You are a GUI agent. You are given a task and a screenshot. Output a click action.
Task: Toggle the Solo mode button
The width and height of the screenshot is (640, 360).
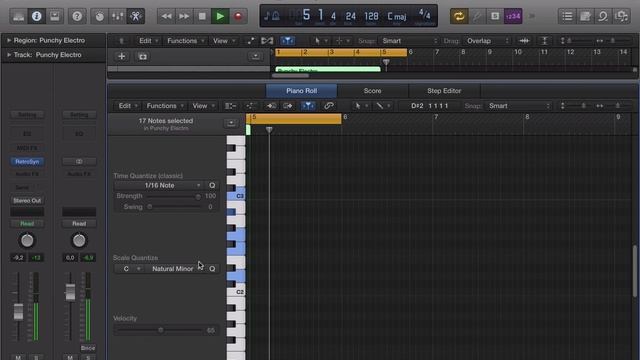495,16
